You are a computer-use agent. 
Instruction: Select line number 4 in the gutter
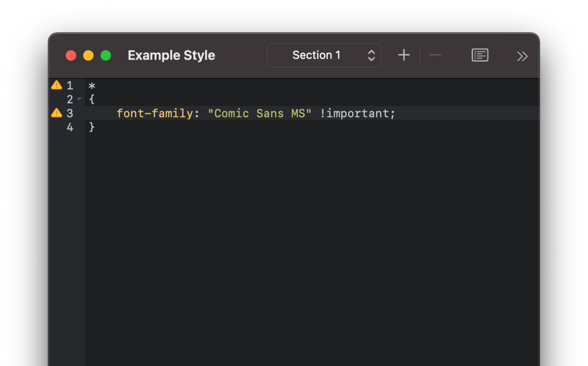[70, 127]
